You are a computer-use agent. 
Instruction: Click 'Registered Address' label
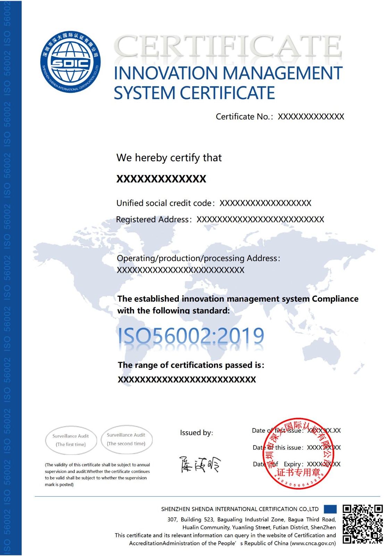pos(154,220)
